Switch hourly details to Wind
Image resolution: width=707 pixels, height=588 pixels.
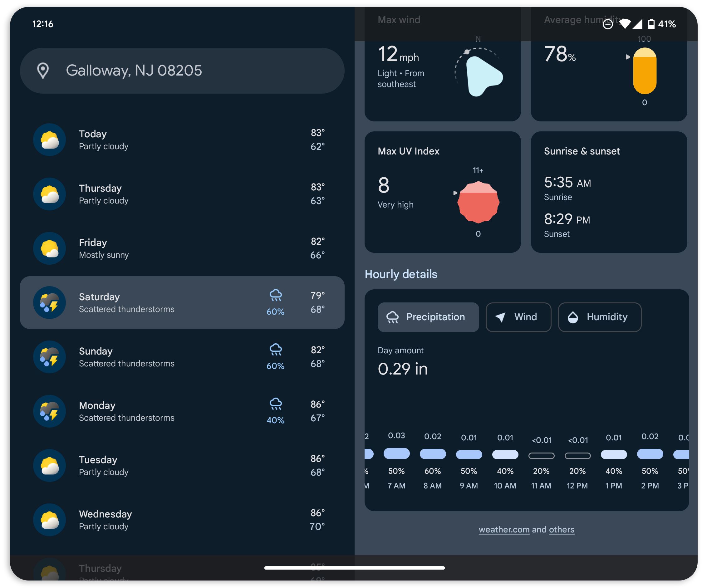[518, 317]
